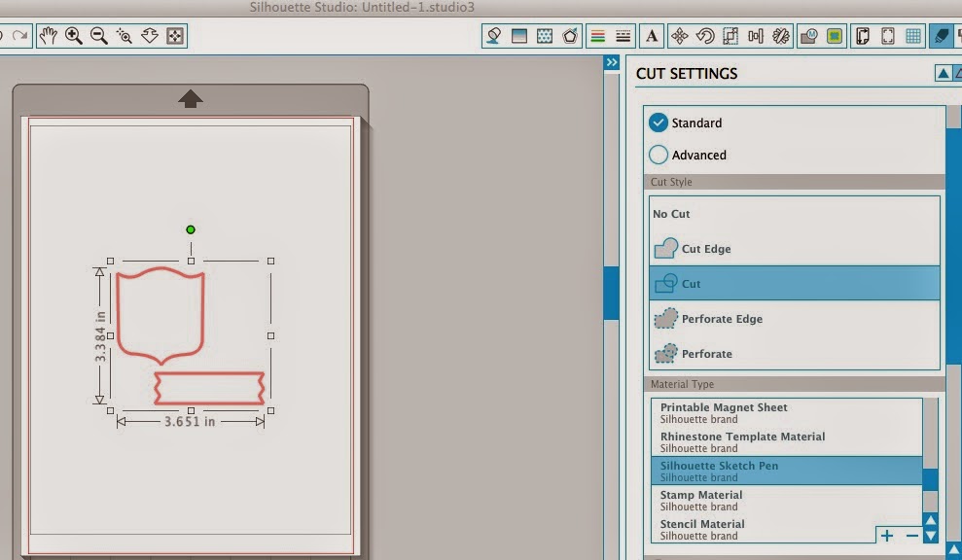The image size is (962, 560).
Task: Collapse side panel with double chevron
Action: point(612,62)
